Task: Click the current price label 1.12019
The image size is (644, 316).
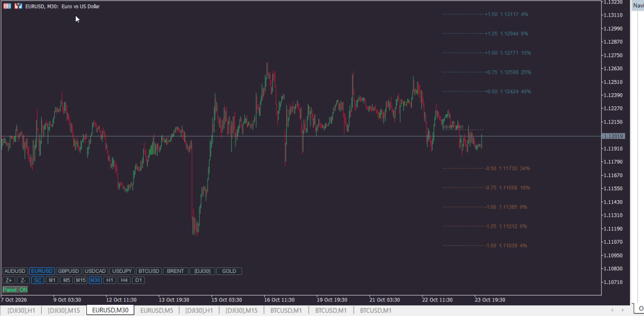Action: 614,136
